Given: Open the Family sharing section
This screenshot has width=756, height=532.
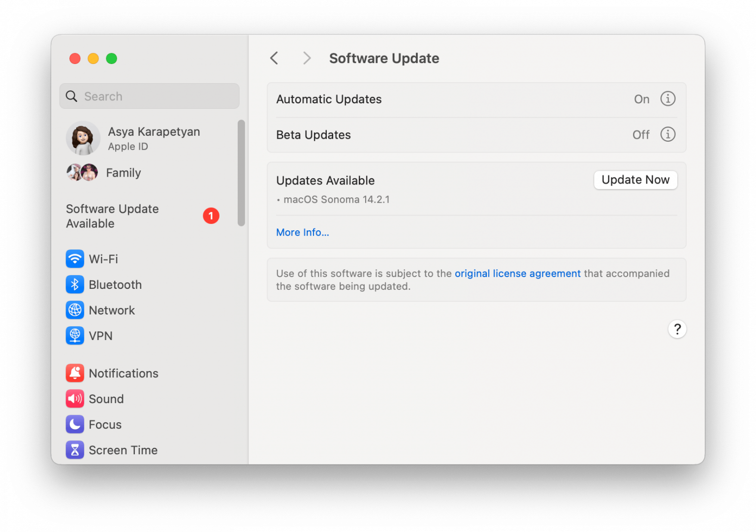Looking at the screenshot, I should [x=123, y=172].
